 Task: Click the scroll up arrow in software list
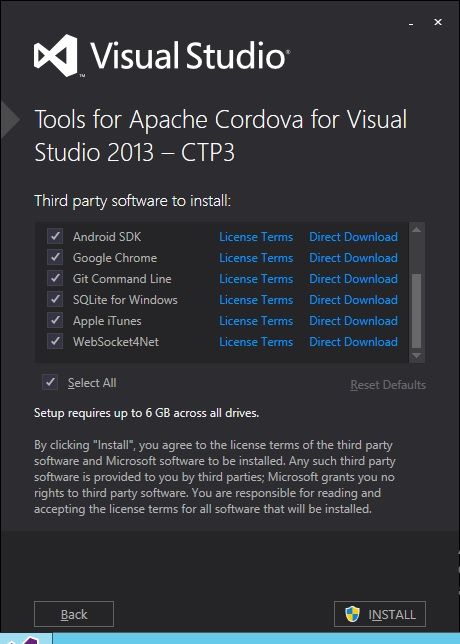(416, 230)
